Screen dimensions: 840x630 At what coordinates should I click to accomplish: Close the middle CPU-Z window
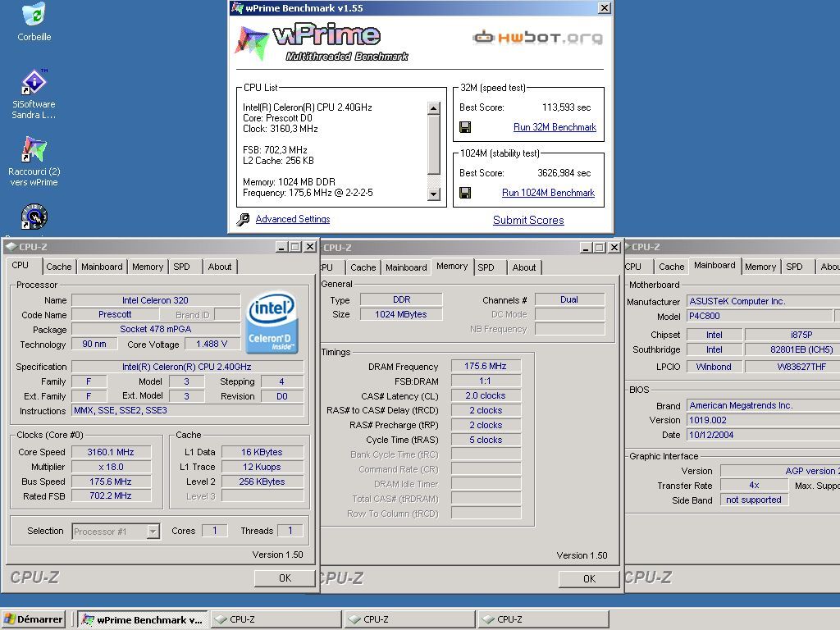pyautogui.click(x=614, y=248)
